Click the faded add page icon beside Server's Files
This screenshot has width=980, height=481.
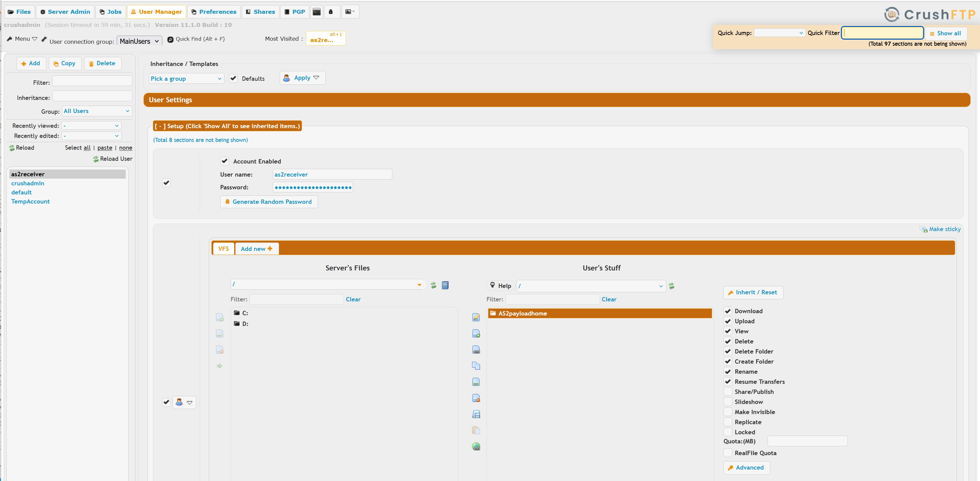point(220,317)
